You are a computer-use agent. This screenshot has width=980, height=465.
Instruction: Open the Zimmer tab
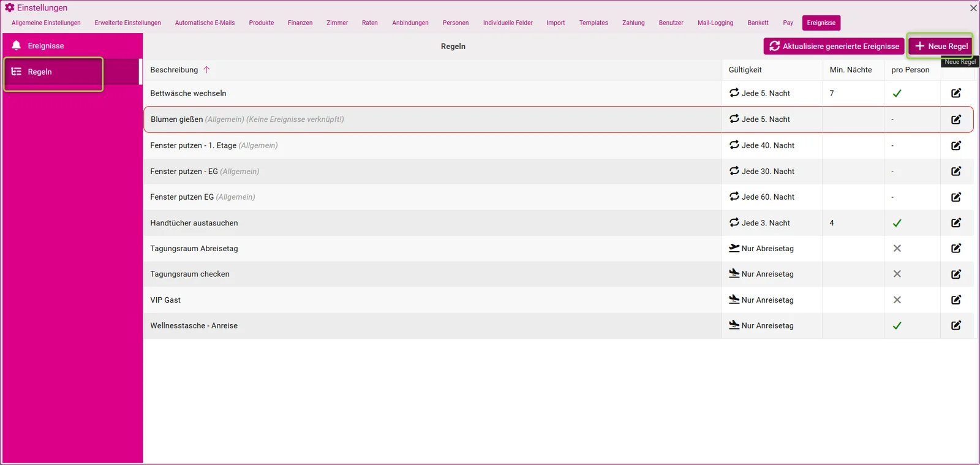click(337, 23)
